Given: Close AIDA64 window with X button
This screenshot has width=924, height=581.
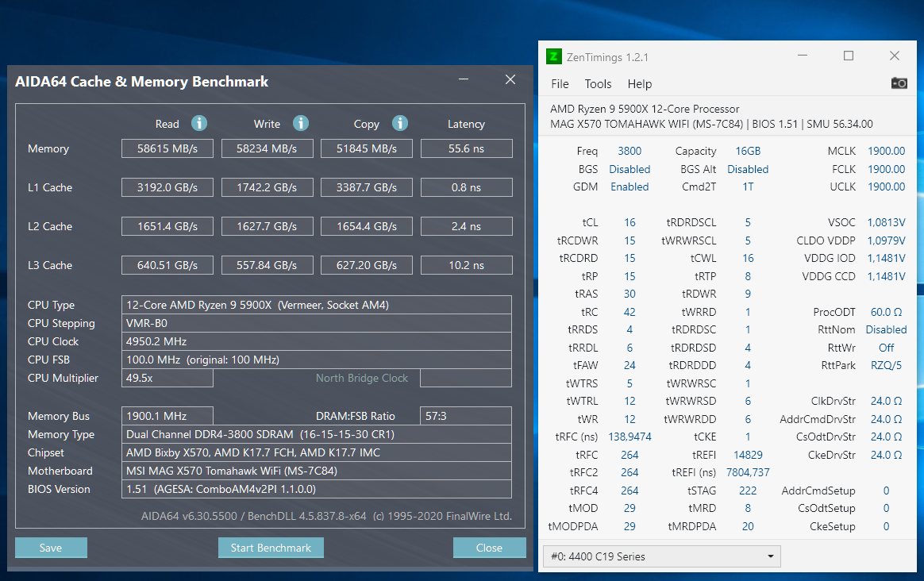Looking at the screenshot, I should tap(510, 79).
